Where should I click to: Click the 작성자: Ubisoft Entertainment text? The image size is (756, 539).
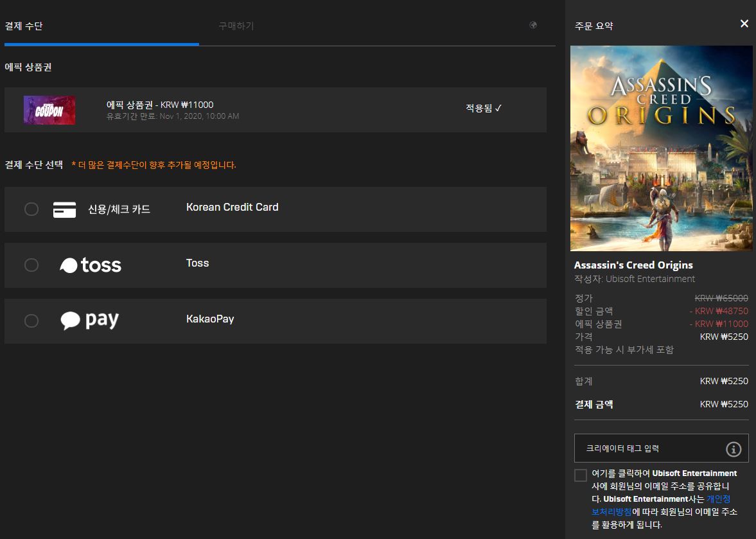tap(635, 279)
